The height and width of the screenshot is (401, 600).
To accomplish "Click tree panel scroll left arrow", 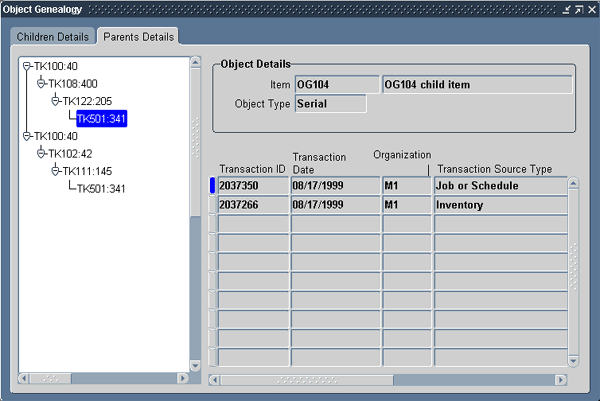I will (23, 378).
